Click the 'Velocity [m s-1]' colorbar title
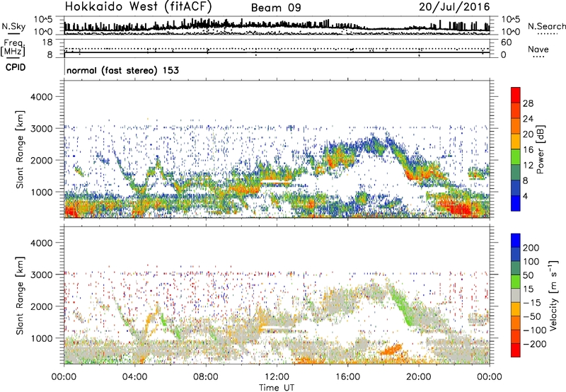 pos(553,296)
